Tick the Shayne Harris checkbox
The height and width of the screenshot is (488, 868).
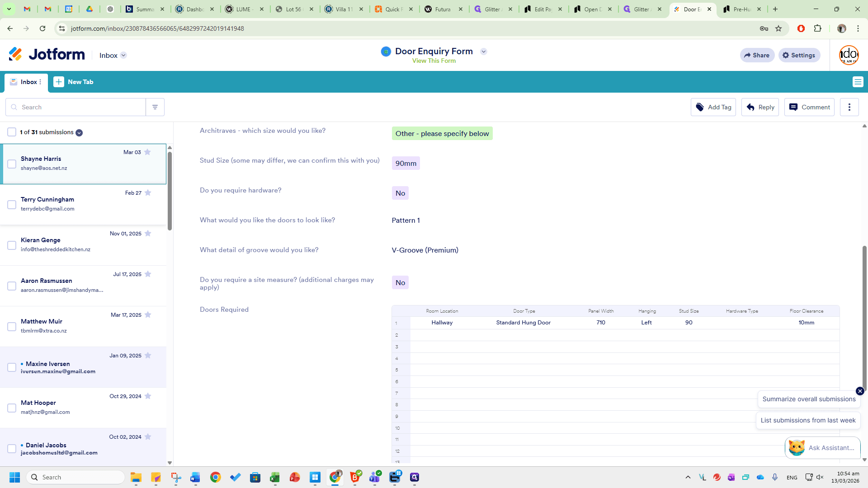pos(12,164)
